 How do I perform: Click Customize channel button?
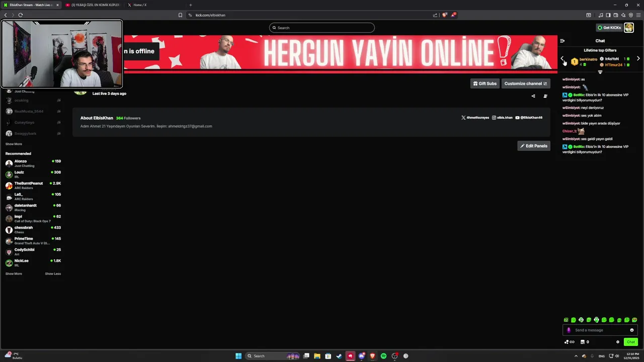(x=526, y=83)
